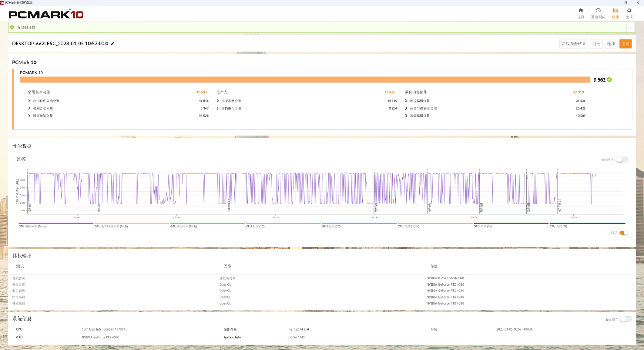Click the SystemInfo version v5.56.1143
644x350 pixels.
click(x=297, y=337)
